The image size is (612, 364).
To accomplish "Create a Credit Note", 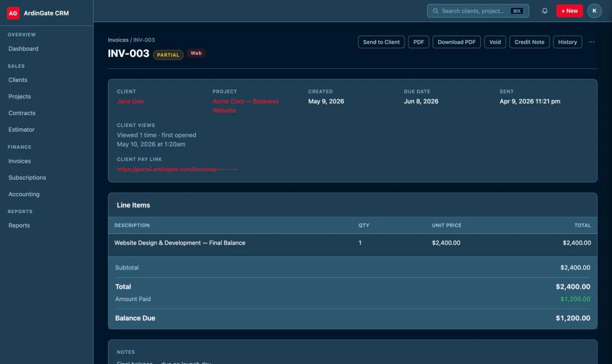I will (529, 42).
